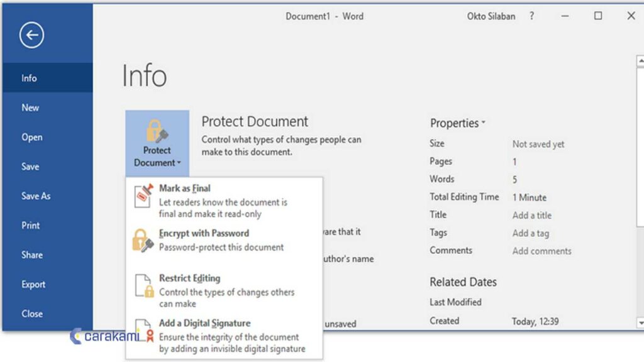Click the scroll up arrow
This screenshot has width=644, height=362.
[x=640, y=61]
